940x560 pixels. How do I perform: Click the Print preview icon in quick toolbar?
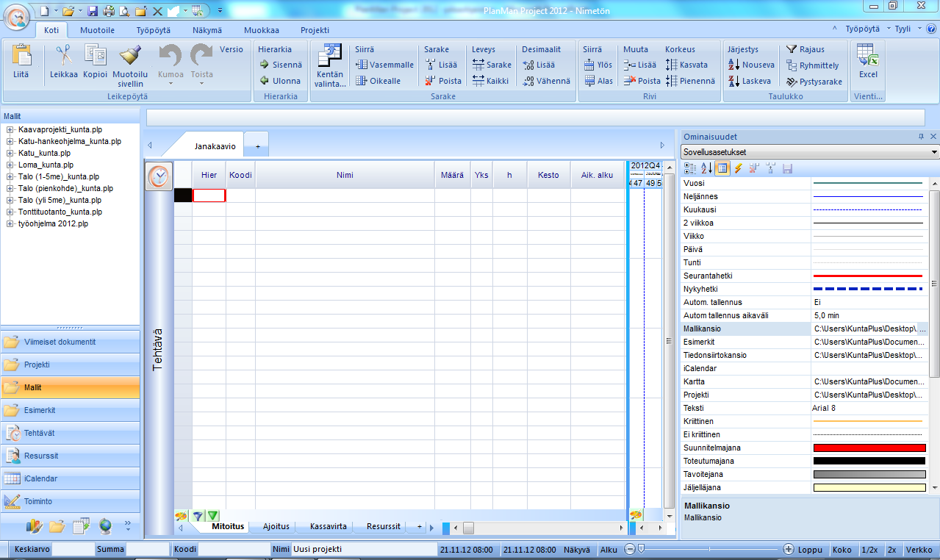(x=124, y=11)
